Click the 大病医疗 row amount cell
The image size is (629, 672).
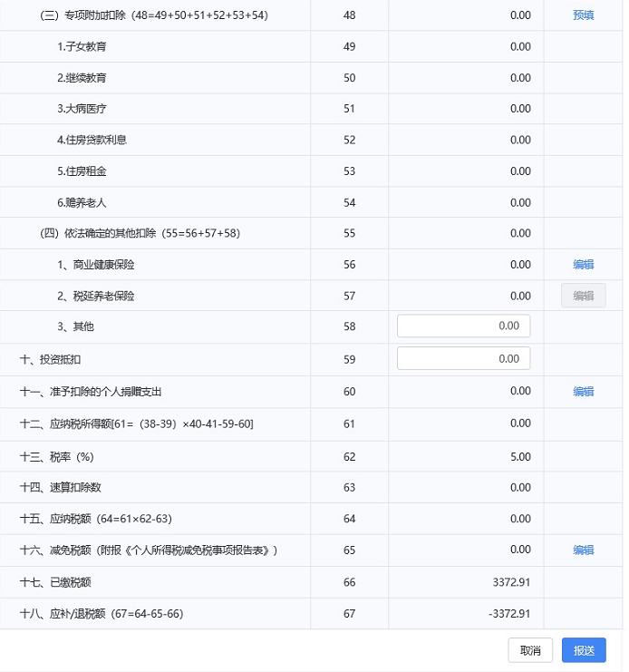(x=466, y=109)
